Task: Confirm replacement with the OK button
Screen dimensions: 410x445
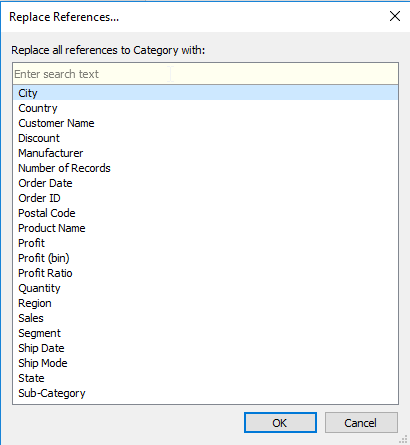Action: click(280, 423)
